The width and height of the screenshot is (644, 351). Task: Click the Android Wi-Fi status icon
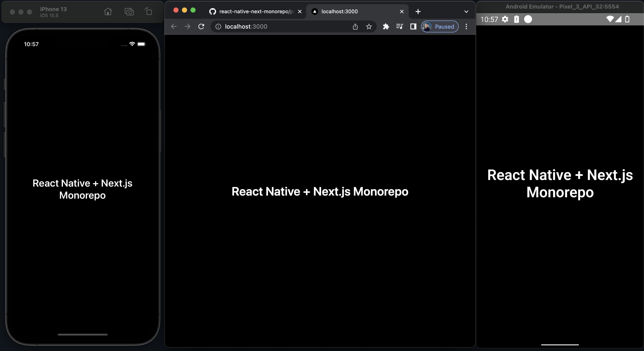pyautogui.click(x=610, y=19)
